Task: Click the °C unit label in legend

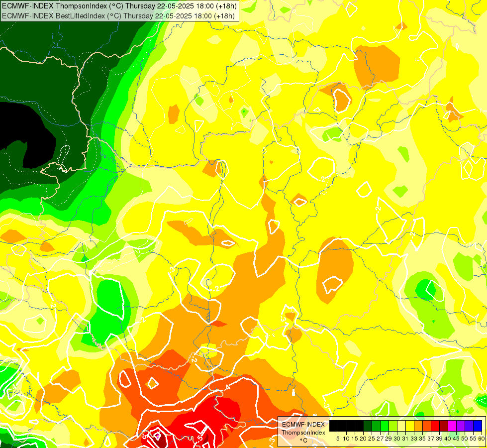Action: [x=304, y=441]
